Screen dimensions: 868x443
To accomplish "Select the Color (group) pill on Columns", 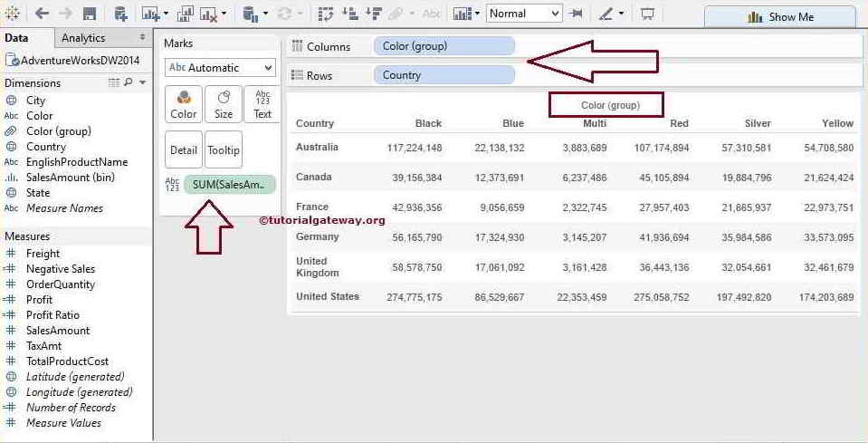I will (444, 46).
